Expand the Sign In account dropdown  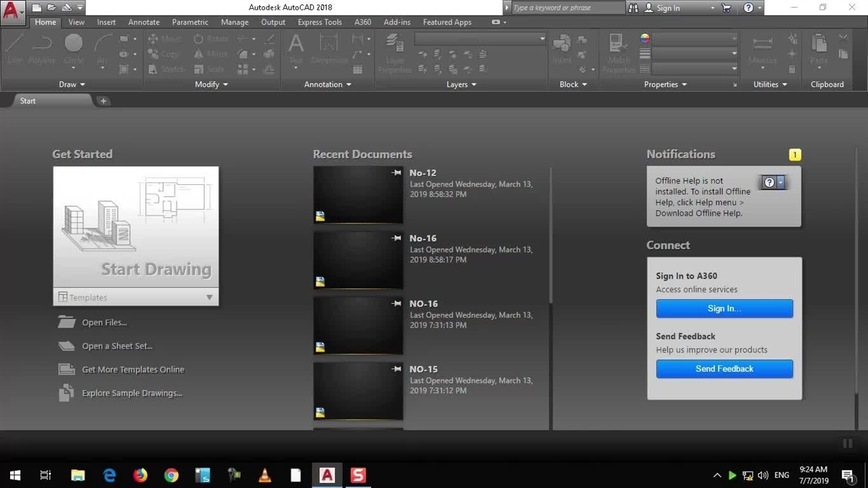pos(712,8)
